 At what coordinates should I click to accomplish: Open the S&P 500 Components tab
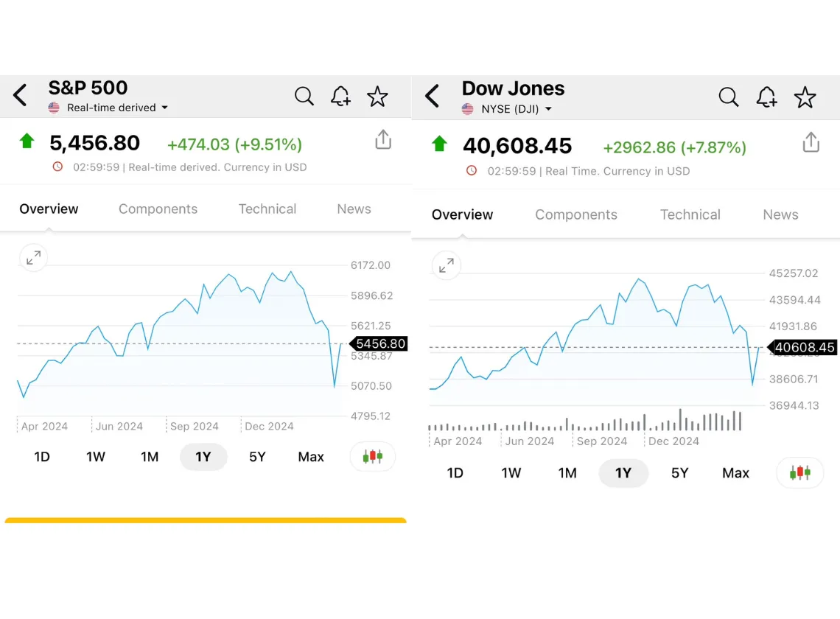click(158, 209)
